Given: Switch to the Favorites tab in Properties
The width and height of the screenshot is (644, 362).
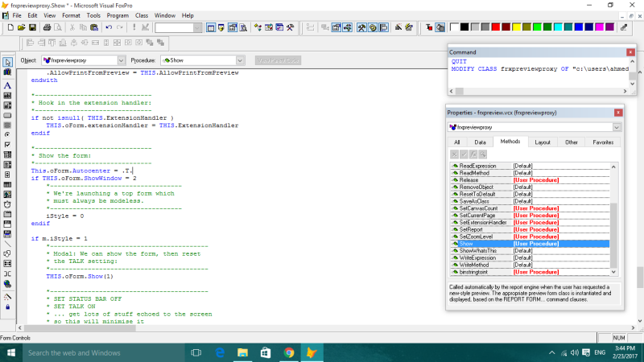Looking at the screenshot, I should click(603, 142).
